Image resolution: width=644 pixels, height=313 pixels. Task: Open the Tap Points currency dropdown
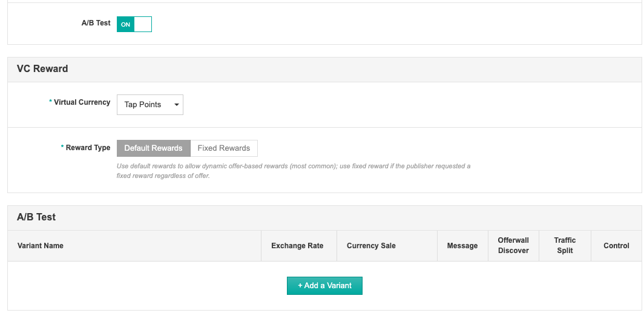(x=149, y=105)
